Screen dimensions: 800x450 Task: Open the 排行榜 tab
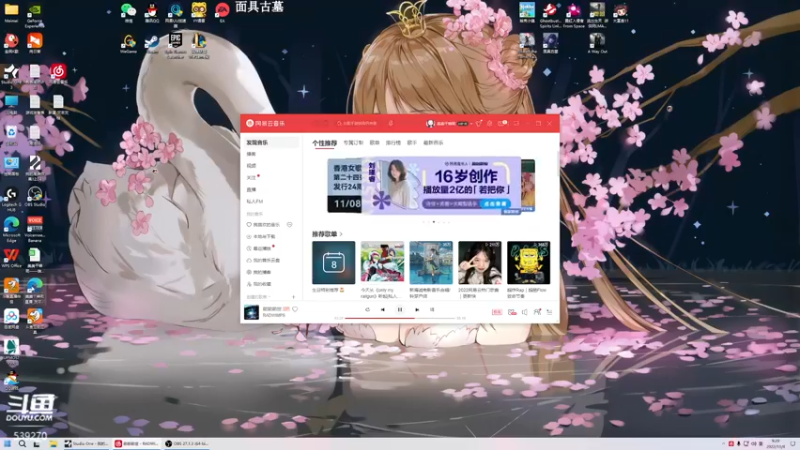pyautogui.click(x=393, y=143)
